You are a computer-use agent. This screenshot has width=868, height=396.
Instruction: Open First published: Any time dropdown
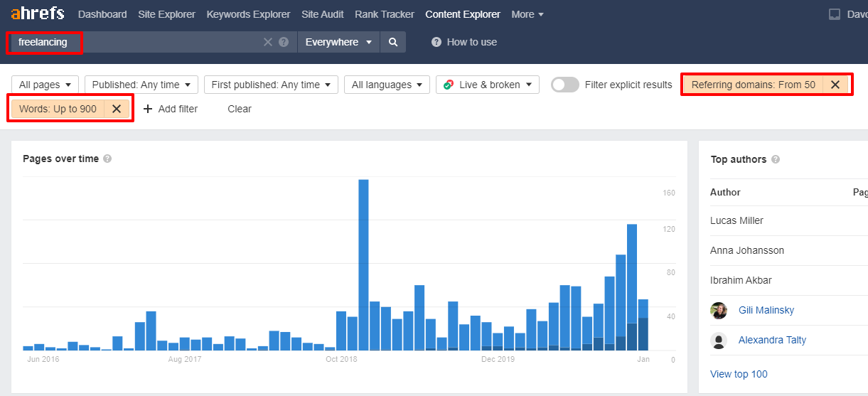pyautogui.click(x=271, y=85)
